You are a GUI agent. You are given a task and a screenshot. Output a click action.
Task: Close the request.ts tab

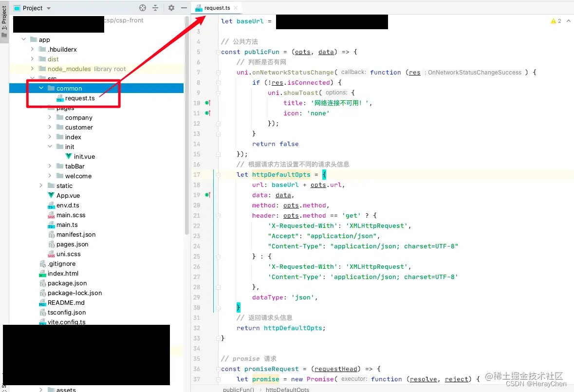click(236, 8)
